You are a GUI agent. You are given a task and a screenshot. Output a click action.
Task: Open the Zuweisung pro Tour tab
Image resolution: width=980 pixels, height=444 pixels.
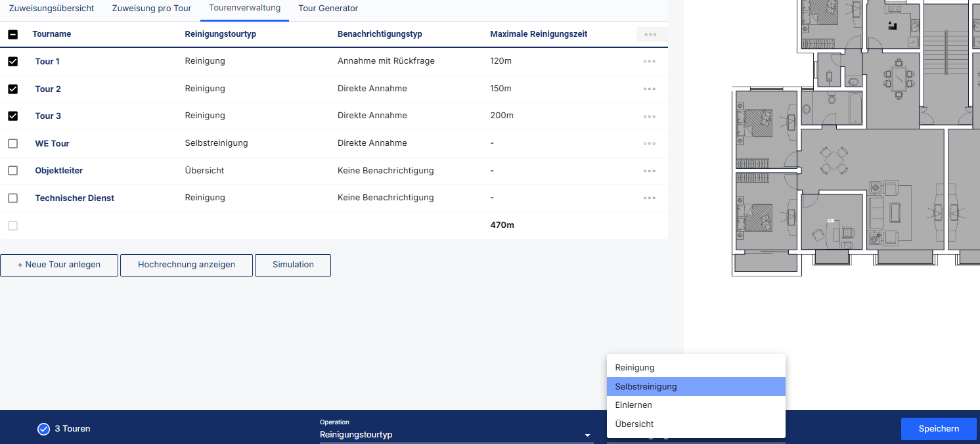152,9
